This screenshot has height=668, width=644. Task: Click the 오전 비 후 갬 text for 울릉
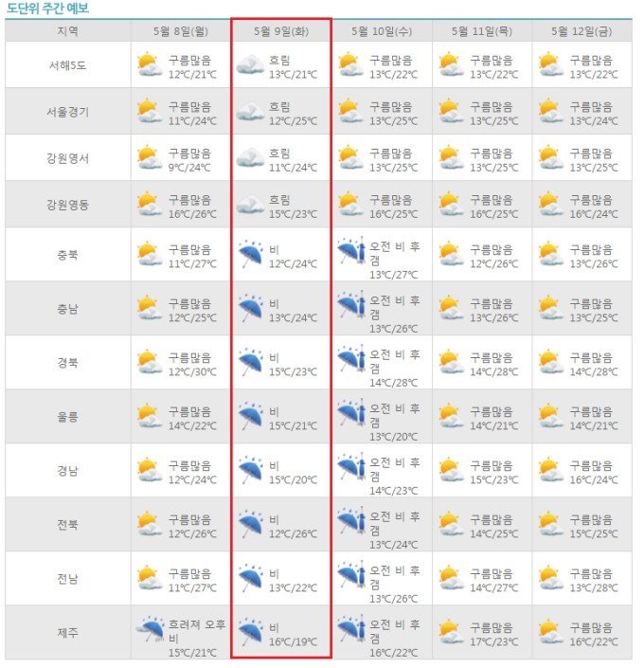coord(395,415)
